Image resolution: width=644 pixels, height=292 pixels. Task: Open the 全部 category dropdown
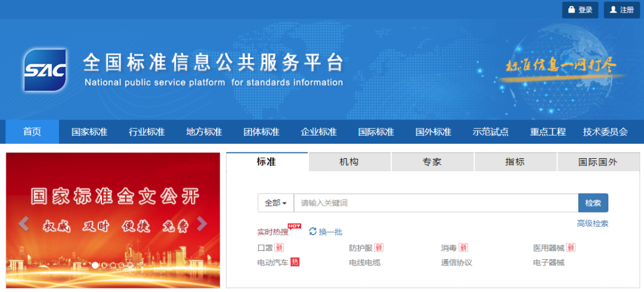(x=275, y=203)
